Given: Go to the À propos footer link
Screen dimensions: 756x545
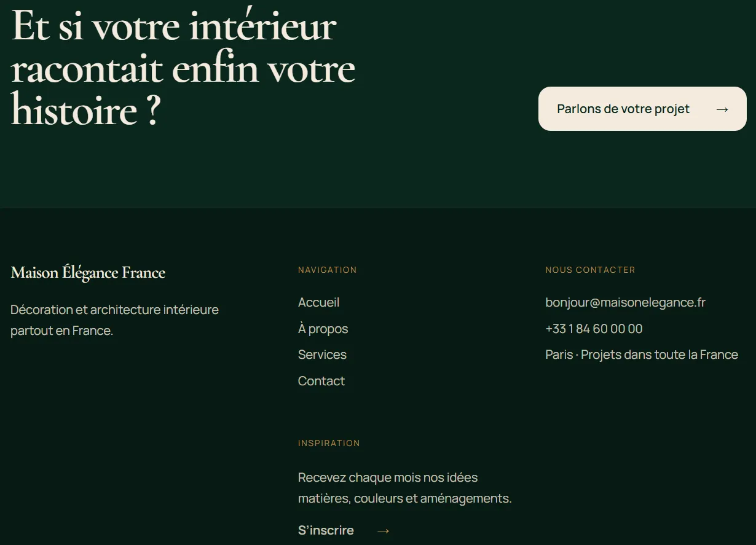Looking at the screenshot, I should coord(323,329).
